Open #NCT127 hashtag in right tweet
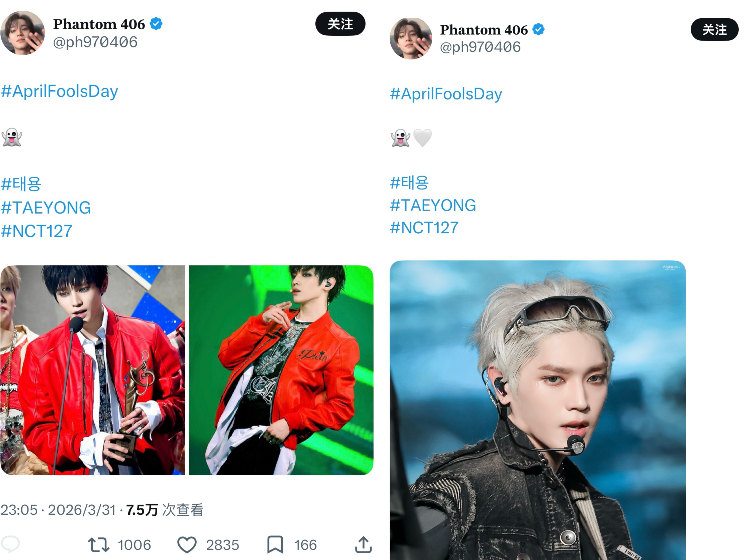 point(424,228)
